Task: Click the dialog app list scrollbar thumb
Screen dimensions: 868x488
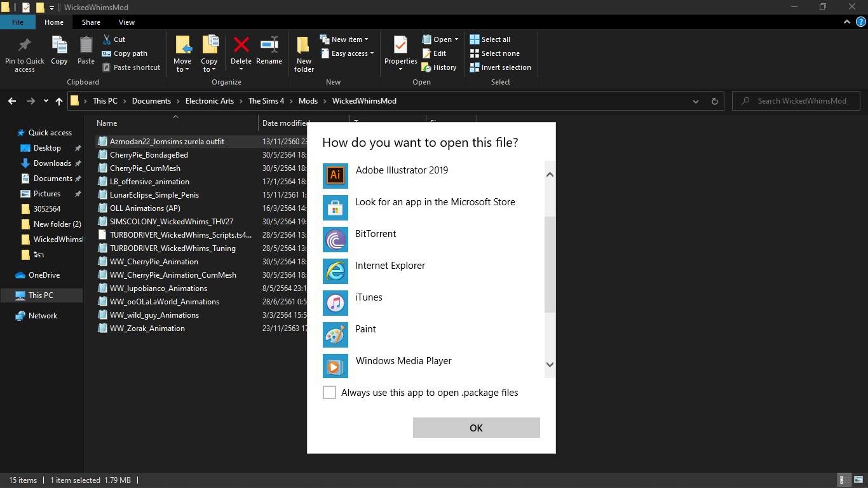Action: coord(550,264)
